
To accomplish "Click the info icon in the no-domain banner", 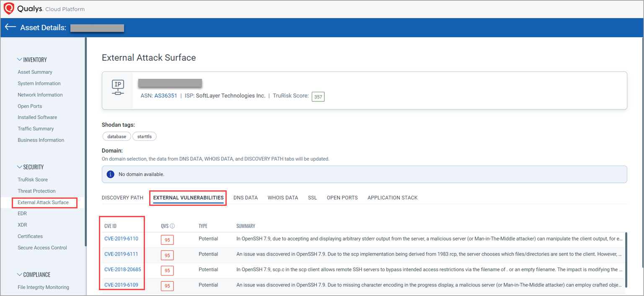I will (110, 174).
